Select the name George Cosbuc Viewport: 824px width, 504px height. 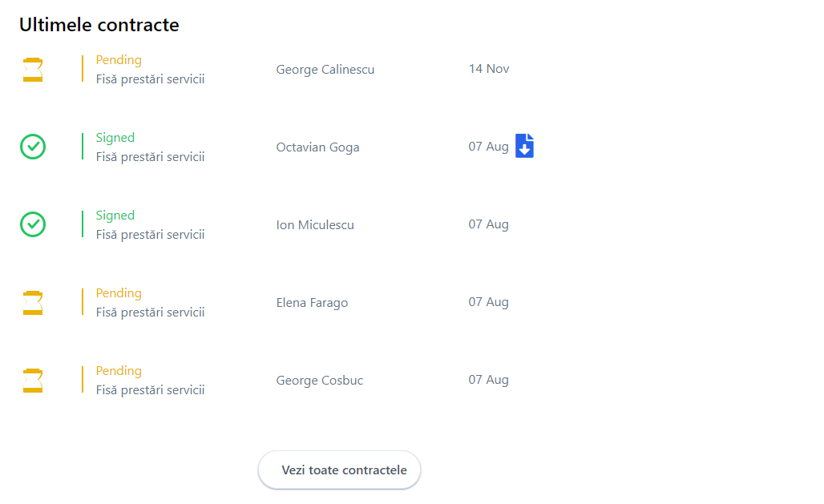click(319, 381)
